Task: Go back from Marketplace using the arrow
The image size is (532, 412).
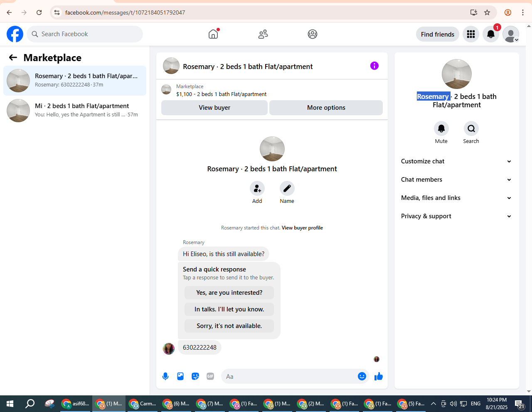Action: (13, 57)
